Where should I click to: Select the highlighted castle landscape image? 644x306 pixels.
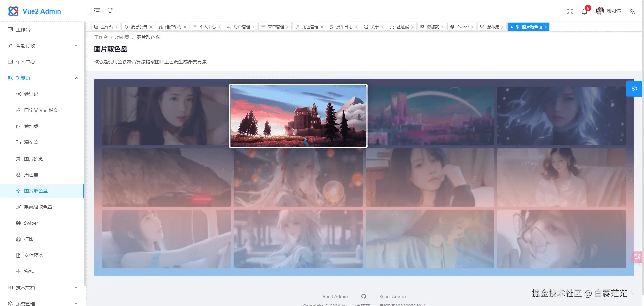(x=298, y=116)
